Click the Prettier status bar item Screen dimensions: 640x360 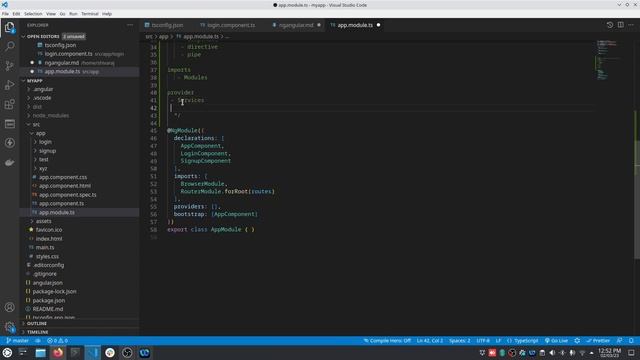pos(598,340)
